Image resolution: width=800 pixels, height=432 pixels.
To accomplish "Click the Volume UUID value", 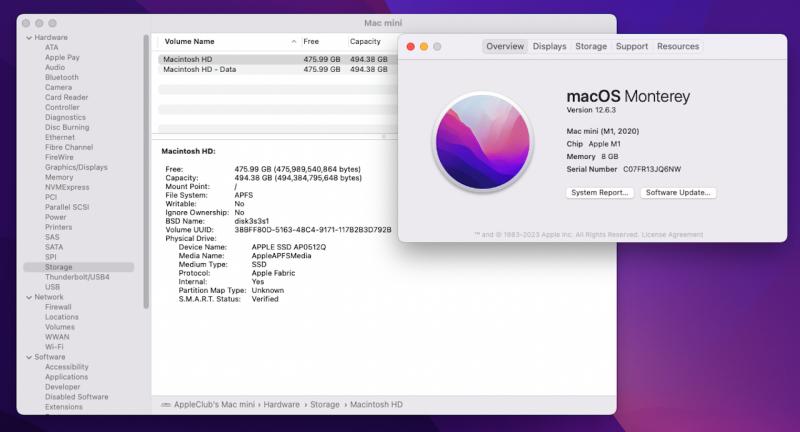I will click(313, 230).
